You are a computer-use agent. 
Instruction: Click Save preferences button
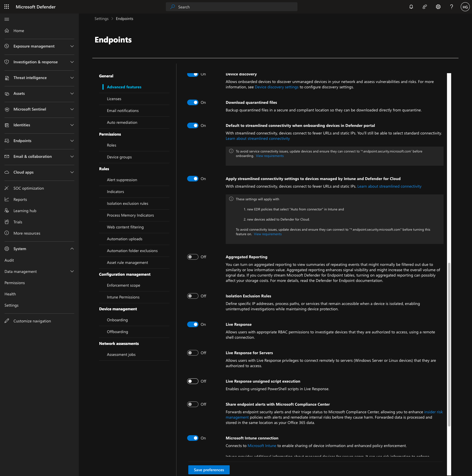[209, 470]
